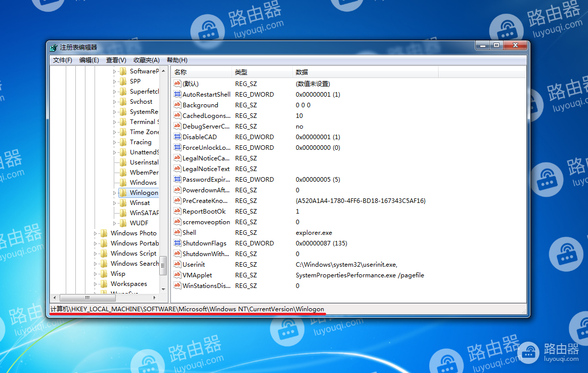Sort by the 类型 column header

[x=262, y=72]
